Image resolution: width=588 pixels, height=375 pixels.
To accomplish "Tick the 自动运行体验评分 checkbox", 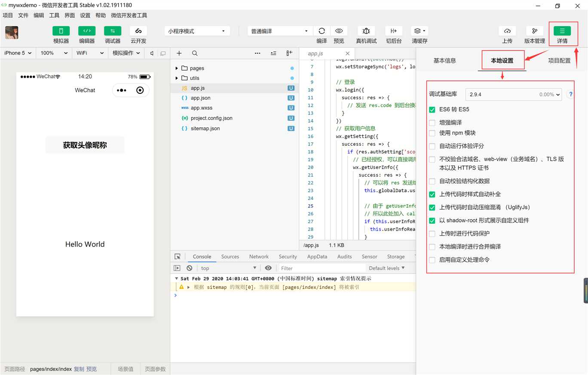I will 432,146.
